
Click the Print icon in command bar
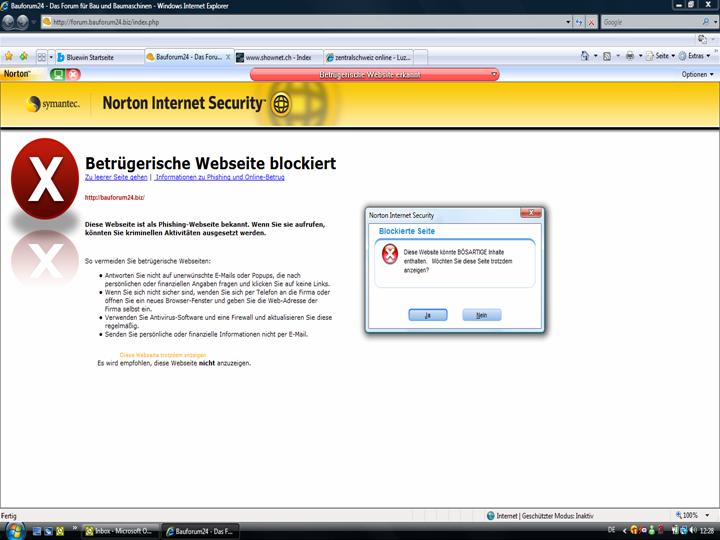point(630,56)
